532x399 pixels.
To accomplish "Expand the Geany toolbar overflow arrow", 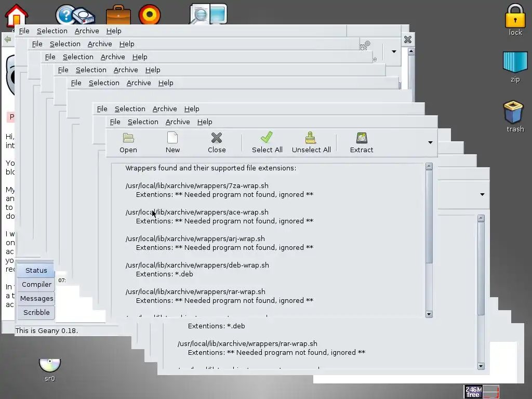I will click(x=394, y=51).
